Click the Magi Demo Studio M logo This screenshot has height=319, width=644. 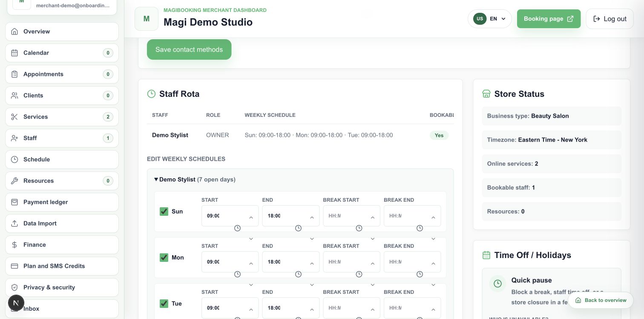[147, 19]
